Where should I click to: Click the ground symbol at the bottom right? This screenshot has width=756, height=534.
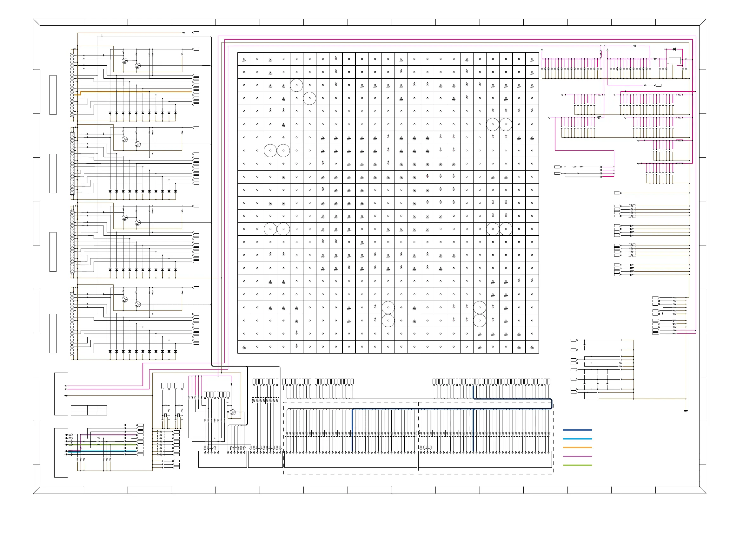[x=686, y=411]
